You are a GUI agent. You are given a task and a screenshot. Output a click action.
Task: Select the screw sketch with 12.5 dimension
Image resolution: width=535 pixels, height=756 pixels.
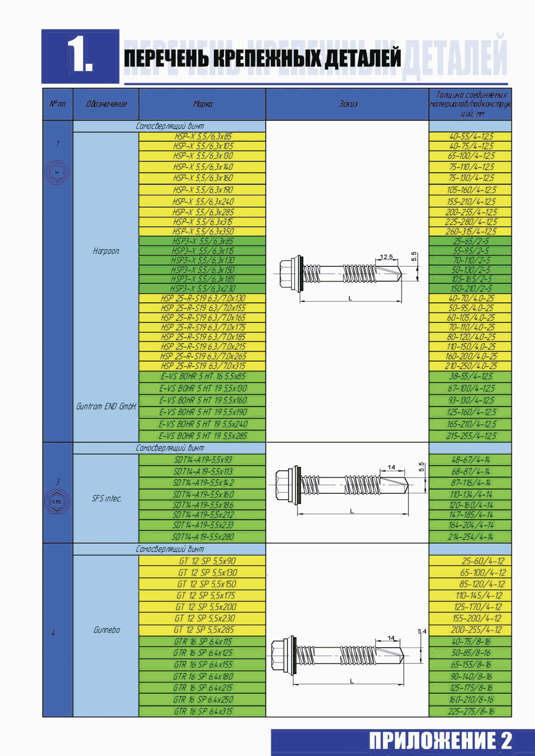click(347, 277)
